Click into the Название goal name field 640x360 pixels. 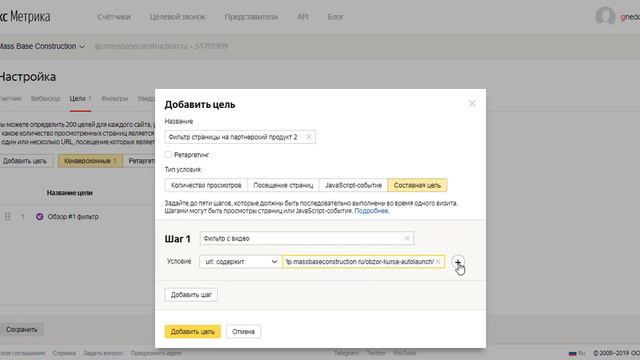[x=240, y=137]
